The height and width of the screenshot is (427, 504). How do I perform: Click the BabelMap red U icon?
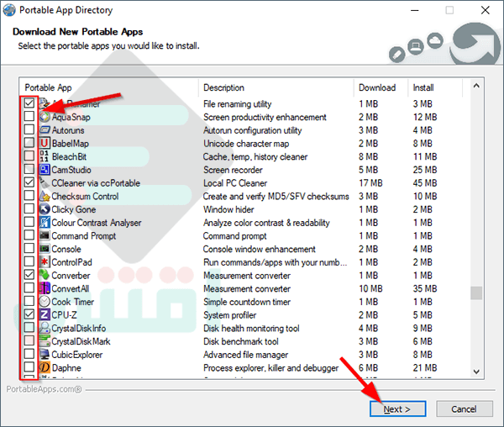point(45,143)
